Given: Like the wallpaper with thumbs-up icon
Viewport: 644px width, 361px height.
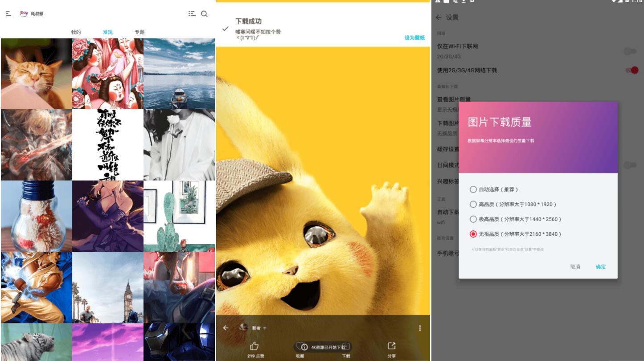Looking at the screenshot, I should click(x=254, y=346).
